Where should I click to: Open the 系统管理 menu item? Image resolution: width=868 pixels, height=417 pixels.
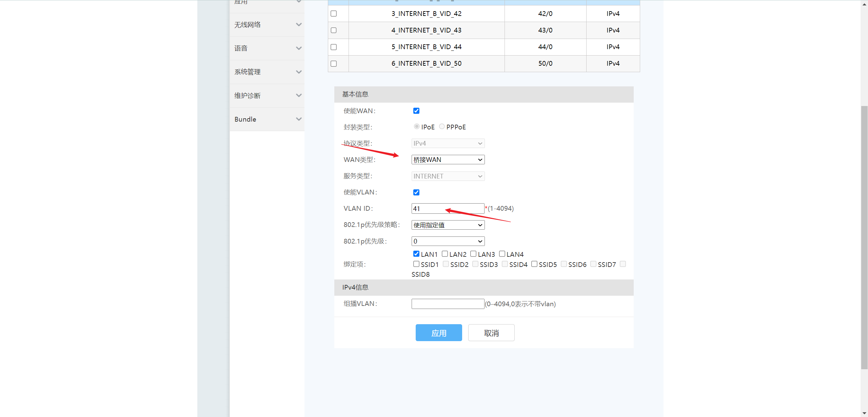(248, 72)
